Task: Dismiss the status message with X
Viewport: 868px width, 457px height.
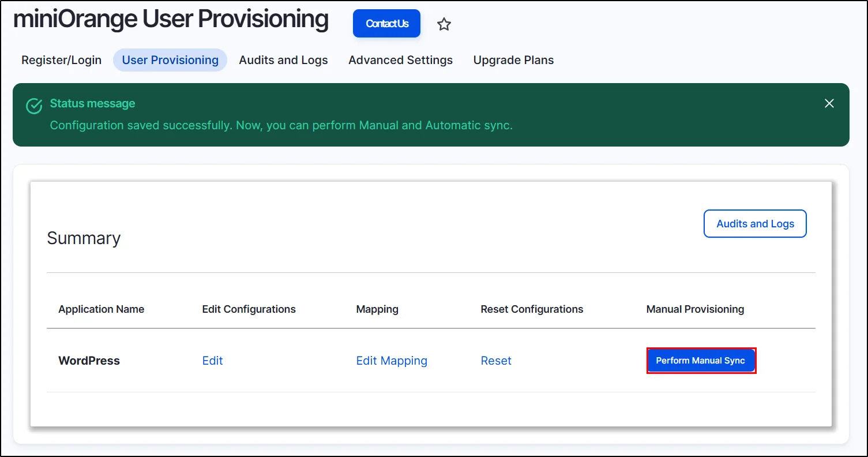Action: tap(829, 103)
